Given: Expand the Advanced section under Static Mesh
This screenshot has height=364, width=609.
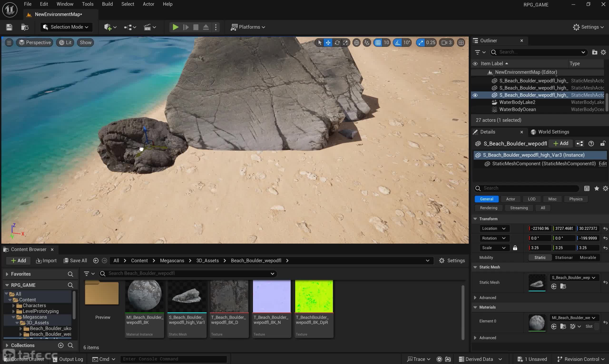Looking at the screenshot, I should pos(475,298).
